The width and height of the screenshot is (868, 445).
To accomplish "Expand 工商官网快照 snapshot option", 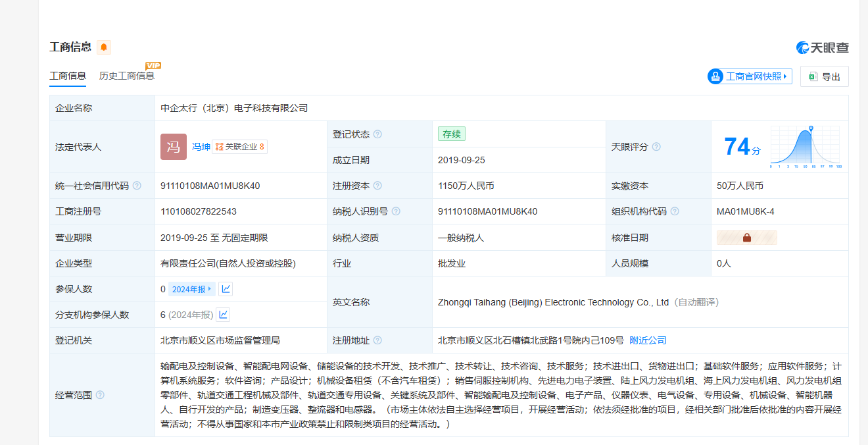I will coord(750,76).
